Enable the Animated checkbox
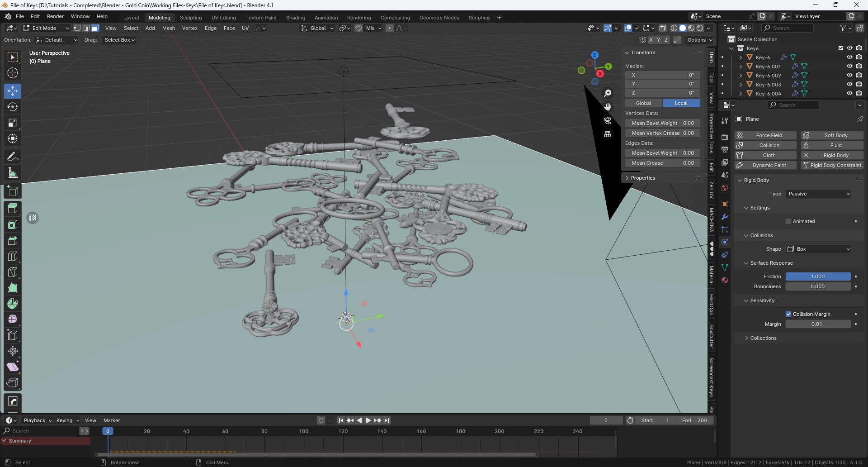 pyautogui.click(x=788, y=221)
